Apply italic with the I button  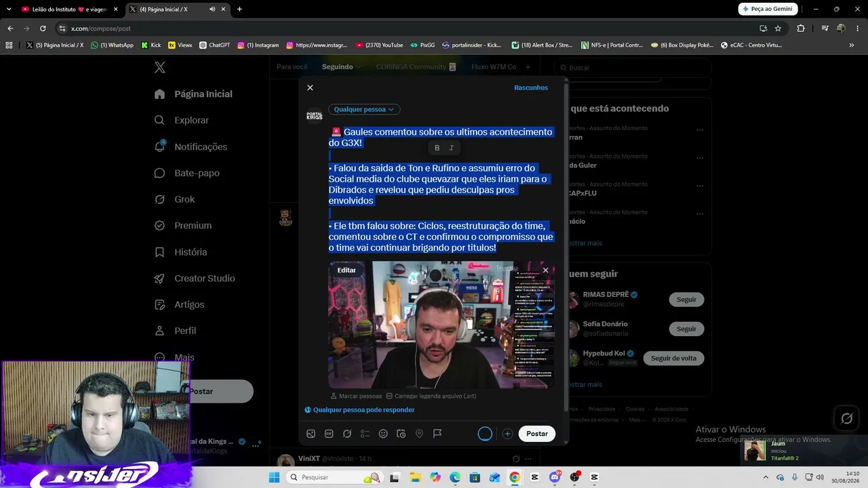tap(452, 148)
